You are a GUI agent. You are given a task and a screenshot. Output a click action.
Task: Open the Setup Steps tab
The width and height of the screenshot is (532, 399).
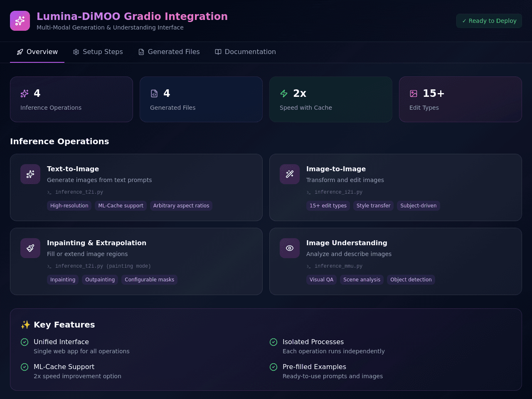(98, 52)
